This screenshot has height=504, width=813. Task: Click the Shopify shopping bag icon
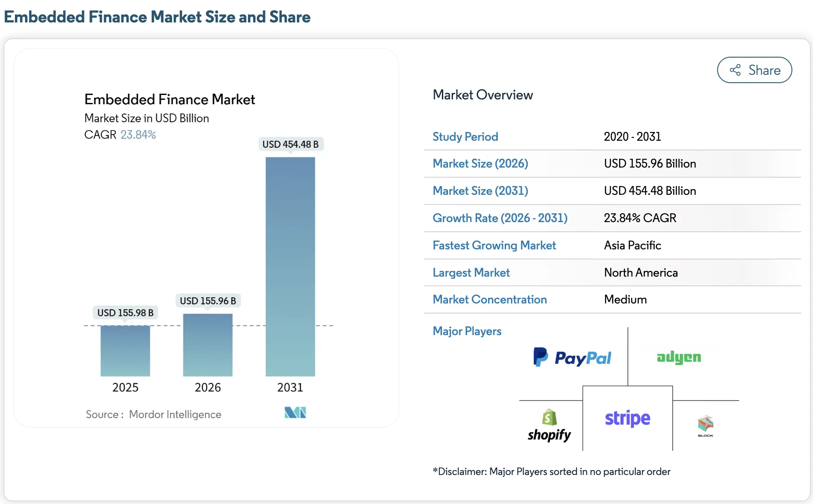point(548,416)
